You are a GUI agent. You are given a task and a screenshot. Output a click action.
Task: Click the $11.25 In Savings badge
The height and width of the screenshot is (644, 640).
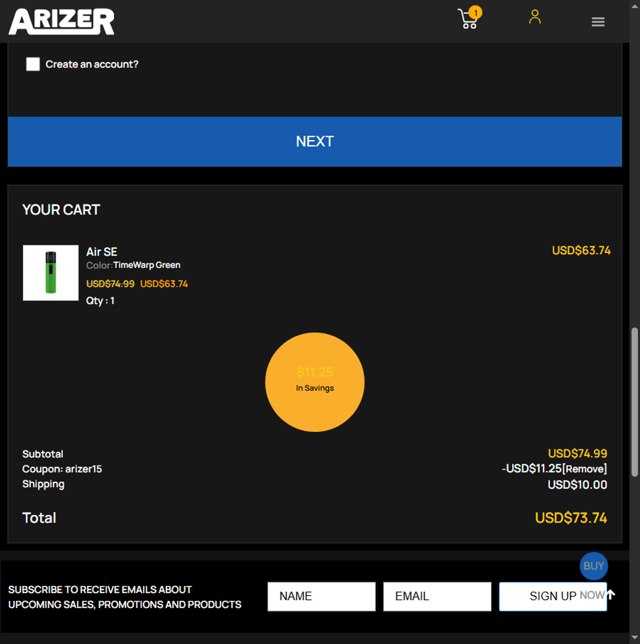[x=315, y=382]
